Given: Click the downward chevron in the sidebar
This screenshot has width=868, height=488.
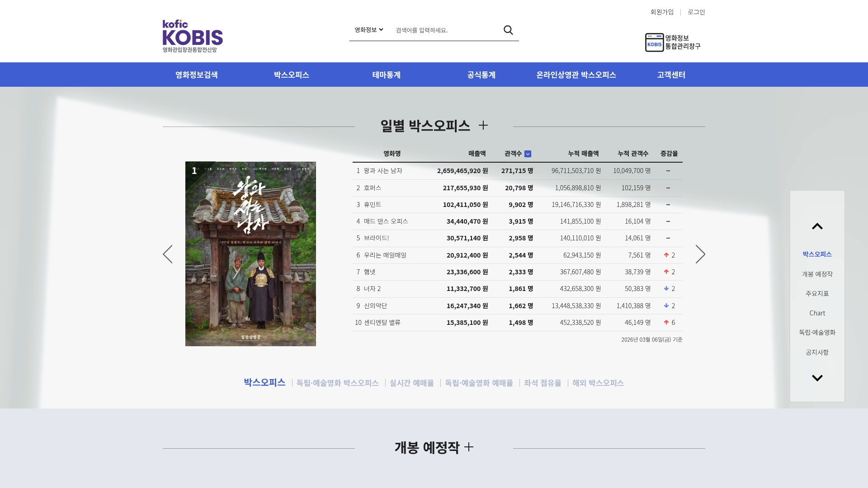Looking at the screenshot, I should click(x=817, y=378).
